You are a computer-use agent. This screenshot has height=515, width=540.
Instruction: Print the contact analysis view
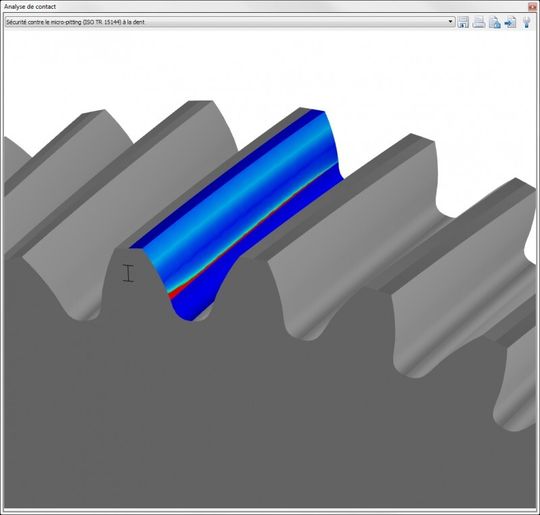coord(479,22)
